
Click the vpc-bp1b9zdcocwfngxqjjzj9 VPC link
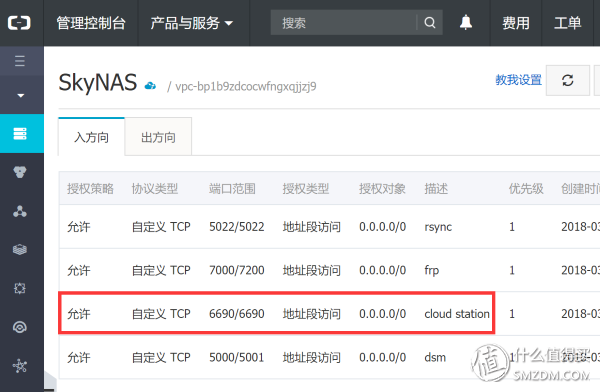[246, 87]
